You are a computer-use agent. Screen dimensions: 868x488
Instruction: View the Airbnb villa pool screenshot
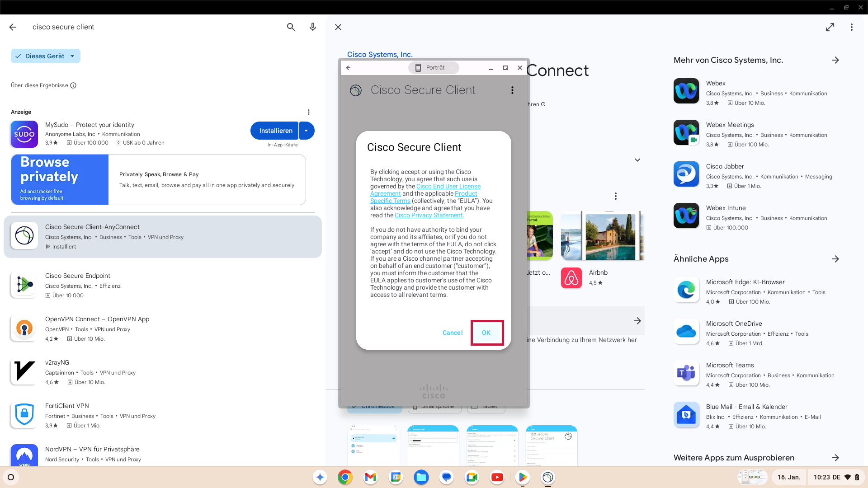(x=603, y=236)
